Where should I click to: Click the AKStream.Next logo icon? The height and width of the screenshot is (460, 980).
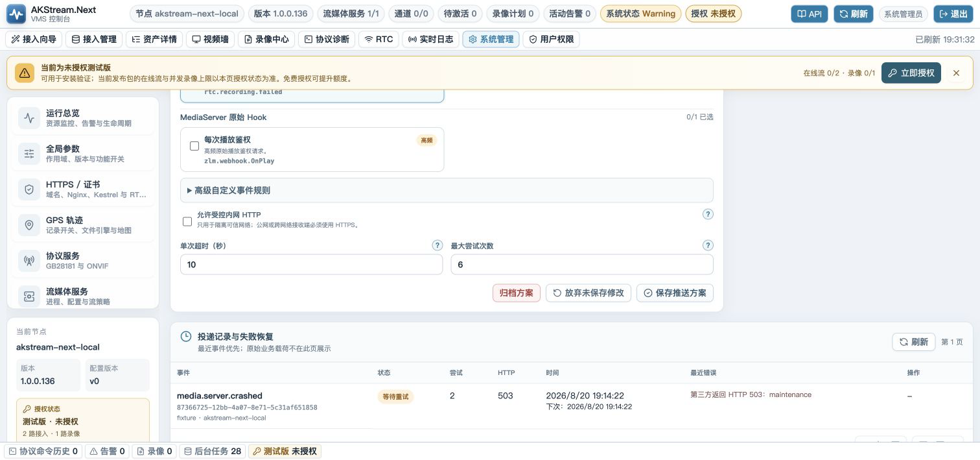pos(16,14)
